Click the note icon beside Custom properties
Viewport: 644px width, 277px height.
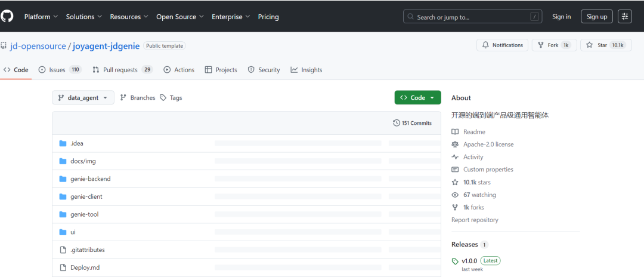point(454,170)
